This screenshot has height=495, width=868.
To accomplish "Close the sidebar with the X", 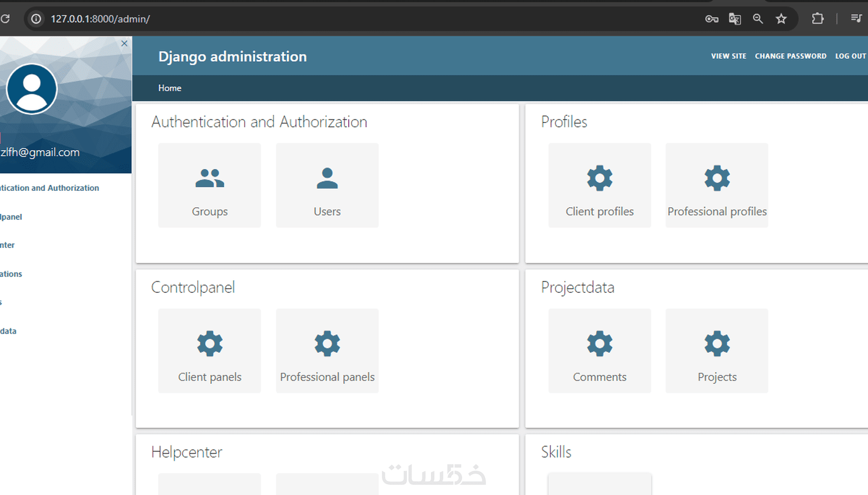I will coord(125,44).
